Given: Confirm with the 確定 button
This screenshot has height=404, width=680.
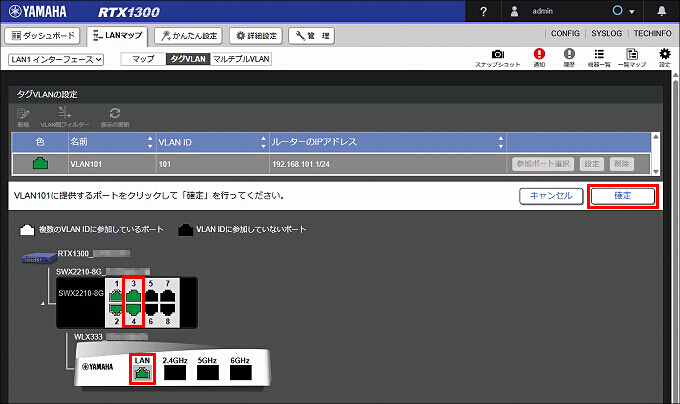Looking at the screenshot, I should 623,196.
